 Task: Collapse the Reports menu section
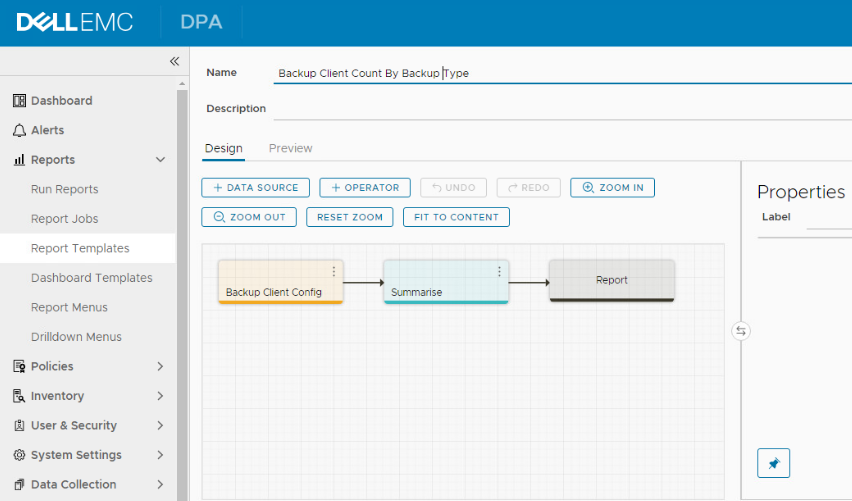click(160, 160)
